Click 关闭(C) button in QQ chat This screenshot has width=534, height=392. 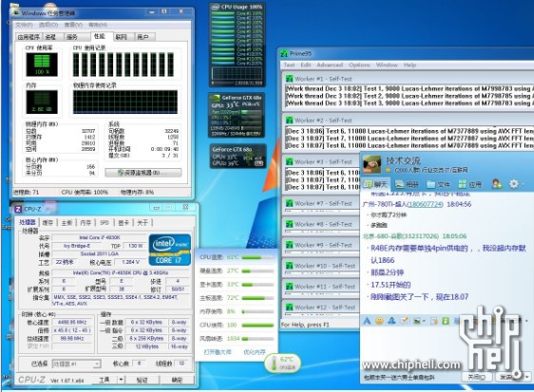point(477,377)
